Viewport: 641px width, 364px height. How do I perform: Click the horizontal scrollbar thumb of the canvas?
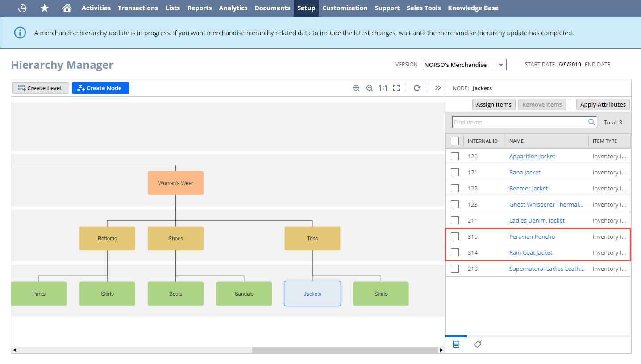(345, 350)
